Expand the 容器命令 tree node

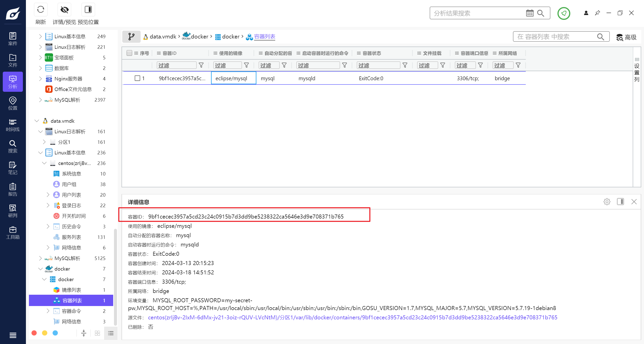click(48, 311)
